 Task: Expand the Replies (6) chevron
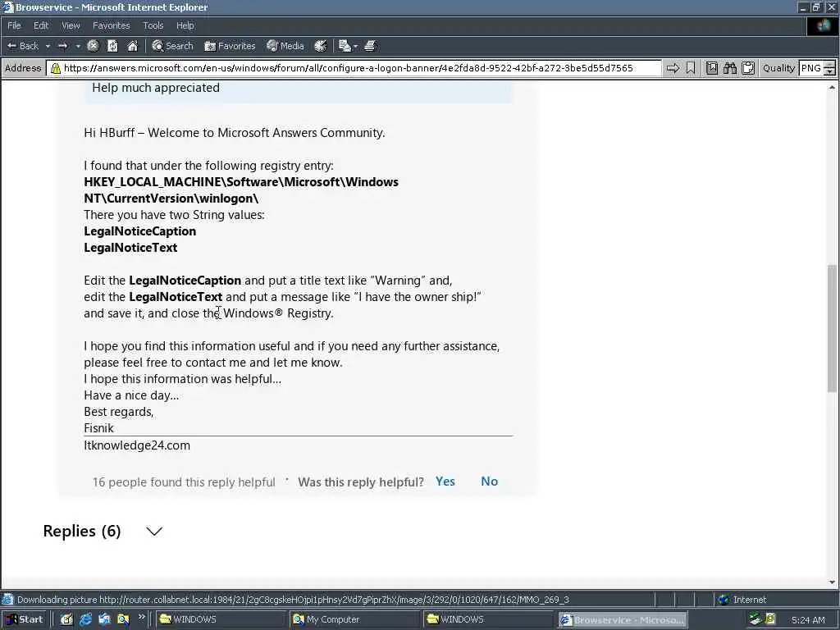[153, 531]
